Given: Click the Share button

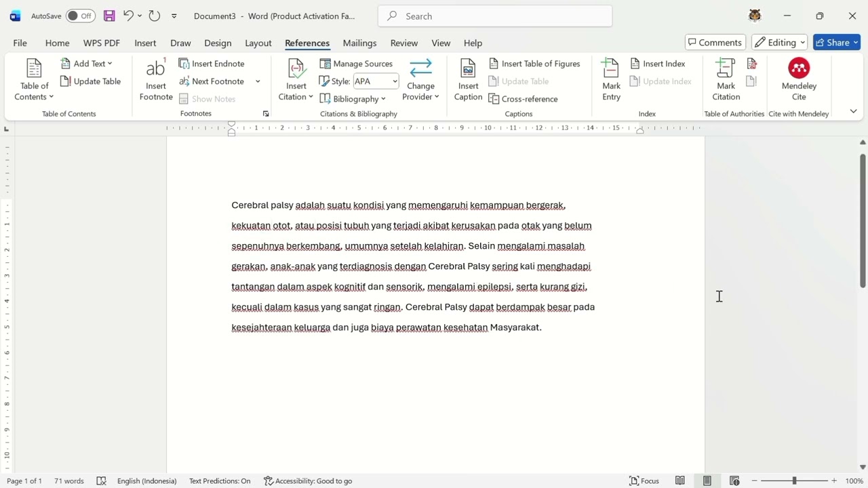Looking at the screenshot, I should (837, 42).
